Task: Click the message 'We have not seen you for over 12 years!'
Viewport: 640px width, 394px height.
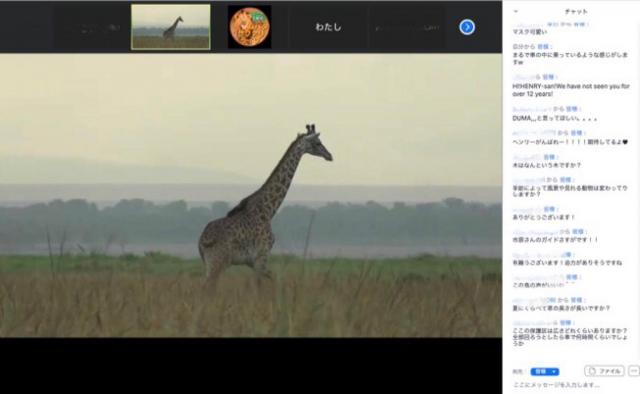Action: [571, 90]
